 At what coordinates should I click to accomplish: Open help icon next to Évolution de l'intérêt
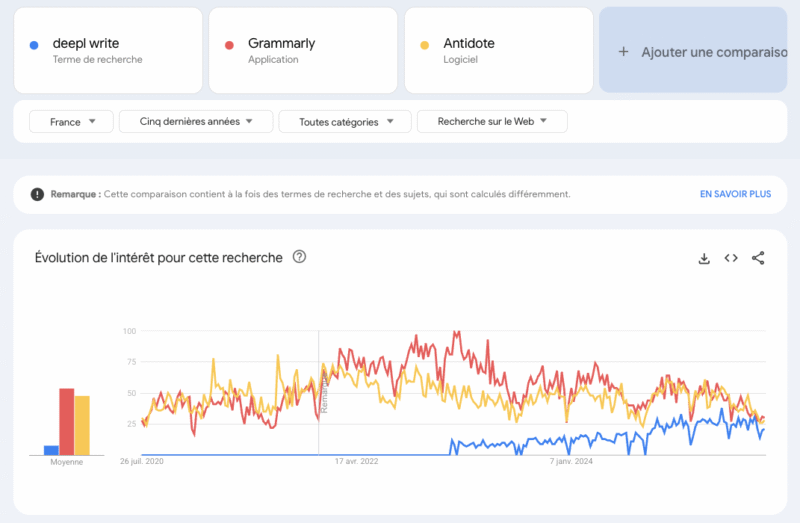(x=299, y=257)
